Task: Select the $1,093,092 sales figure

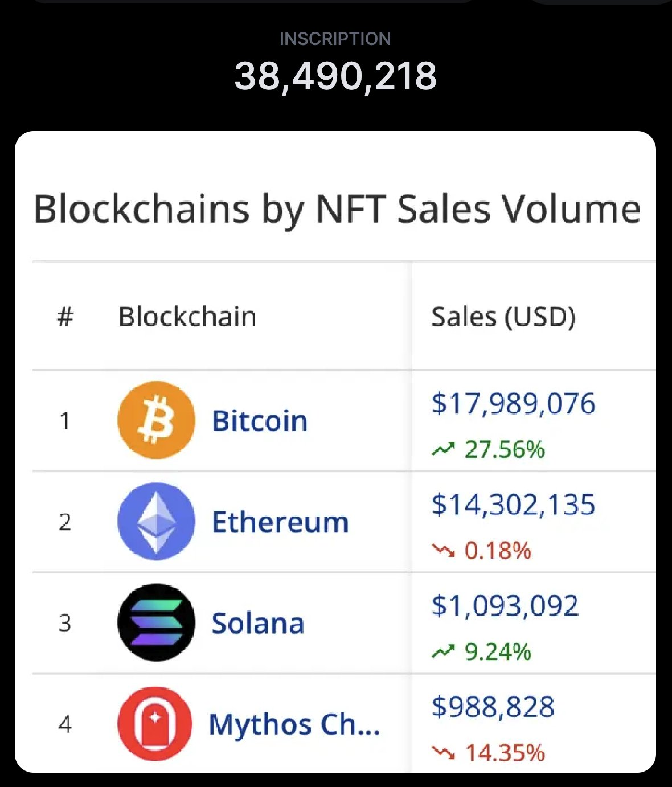Action: [505, 605]
